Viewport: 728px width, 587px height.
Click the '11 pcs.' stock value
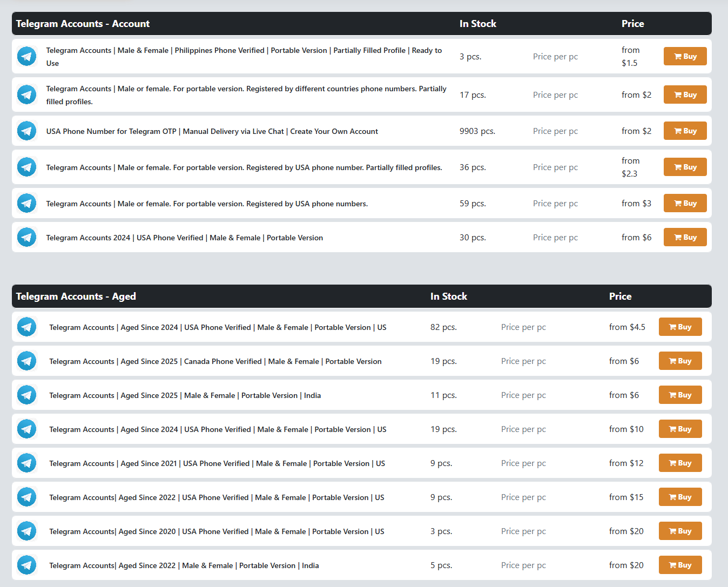tap(443, 395)
